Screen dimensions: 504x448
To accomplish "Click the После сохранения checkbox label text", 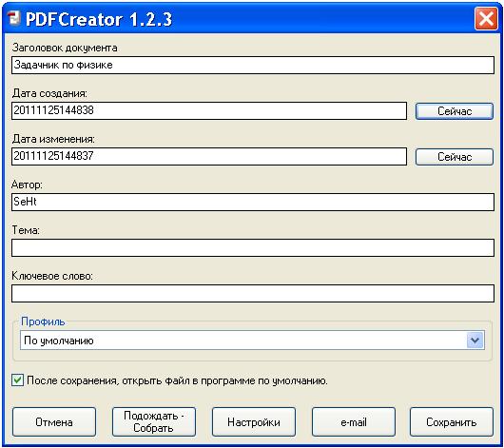I will tap(177, 380).
